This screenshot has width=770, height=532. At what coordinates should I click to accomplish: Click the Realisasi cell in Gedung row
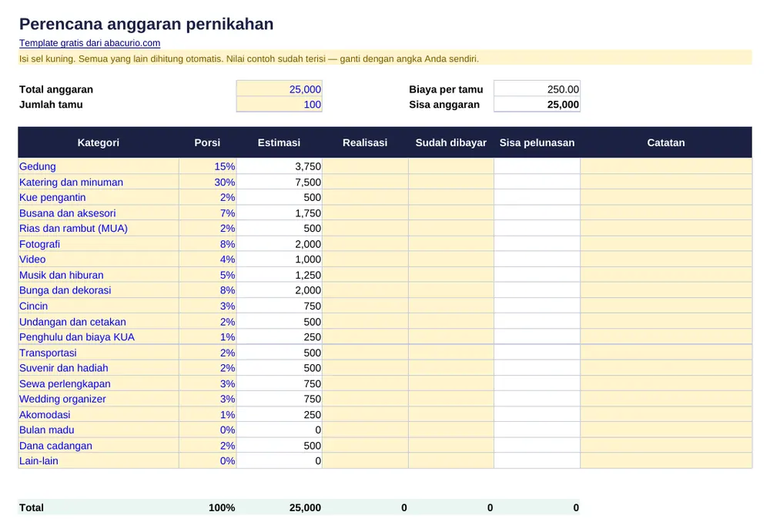pyautogui.click(x=365, y=166)
